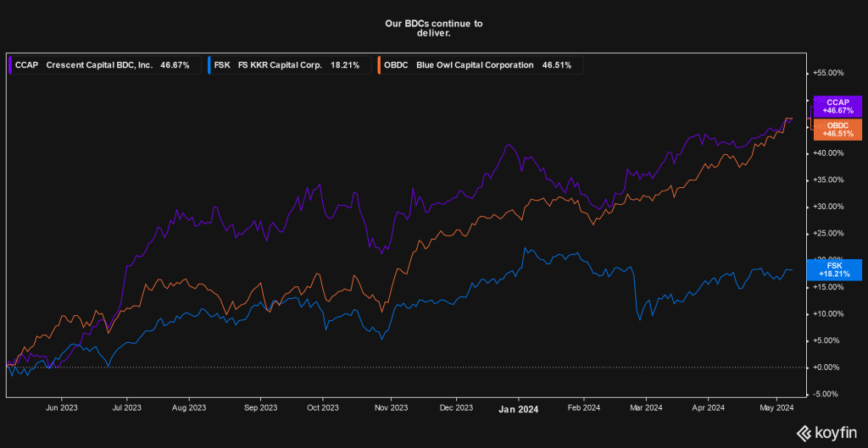This screenshot has width=868, height=448.
Task: Click the blue FSK +18.21% axis tag
Action: click(x=837, y=269)
